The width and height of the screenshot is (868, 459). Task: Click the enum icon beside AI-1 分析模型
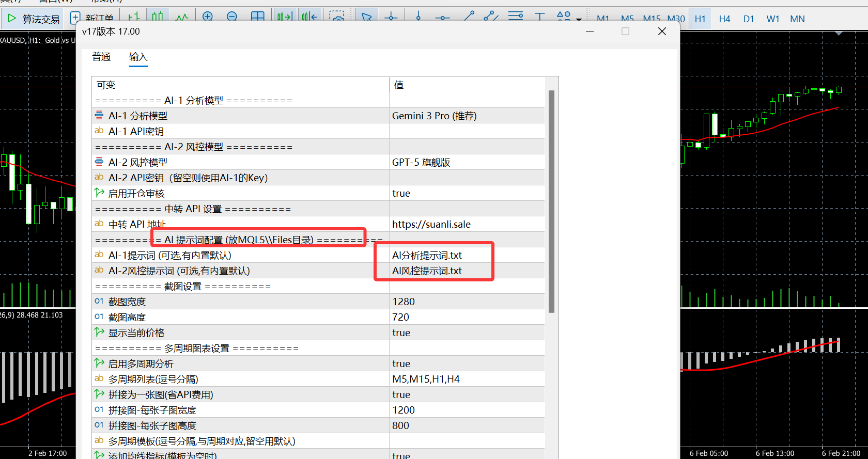[99, 115]
